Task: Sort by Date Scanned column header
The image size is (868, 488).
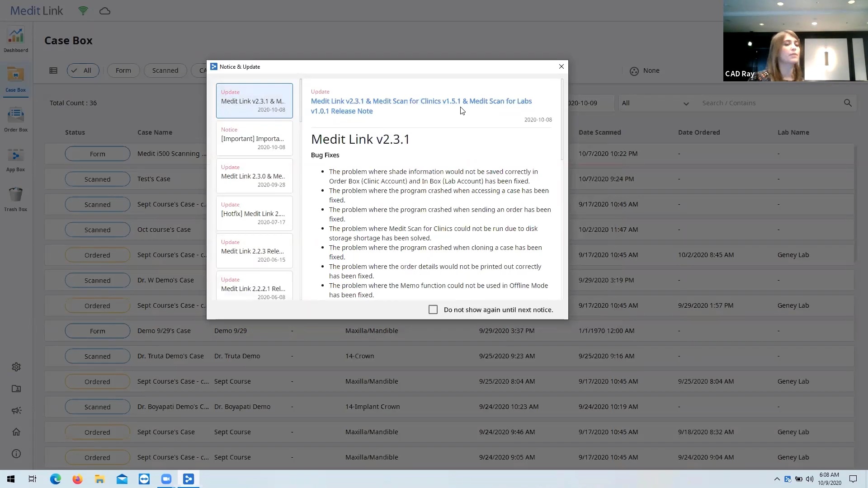Action: click(599, 132)
